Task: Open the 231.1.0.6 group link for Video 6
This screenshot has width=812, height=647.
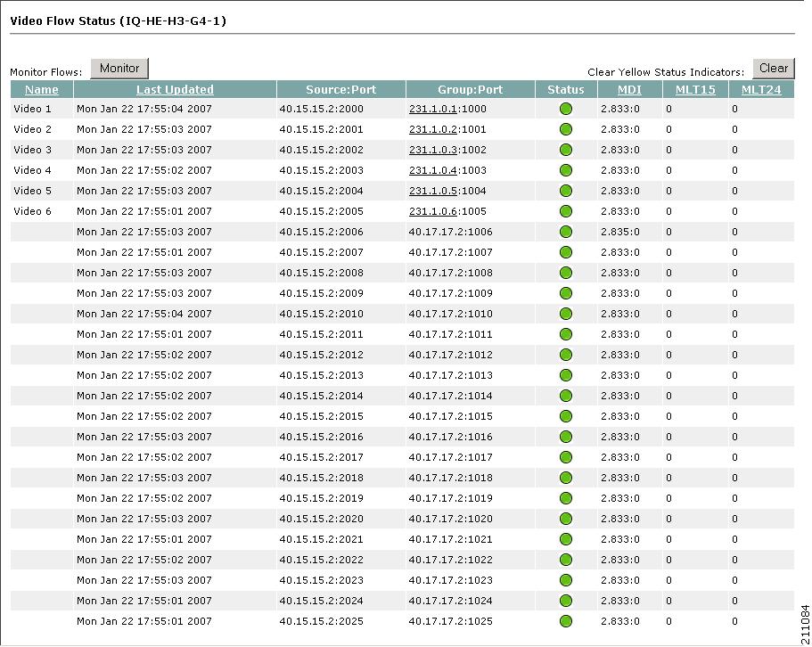Action: [x=434, y=211]
